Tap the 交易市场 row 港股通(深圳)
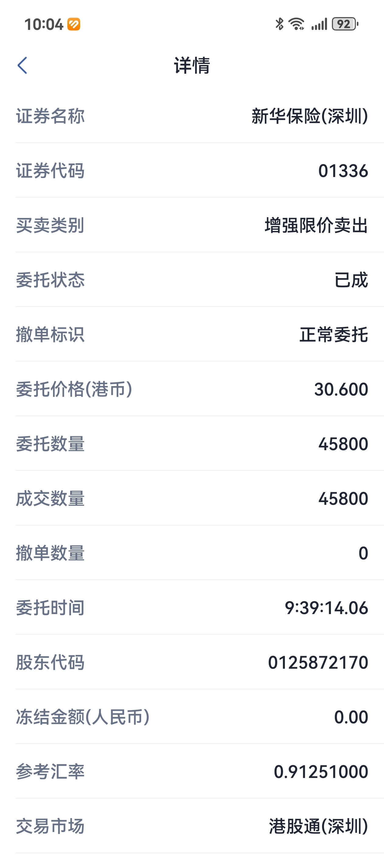This screenshot has width=384, height=868. point(192,826)
